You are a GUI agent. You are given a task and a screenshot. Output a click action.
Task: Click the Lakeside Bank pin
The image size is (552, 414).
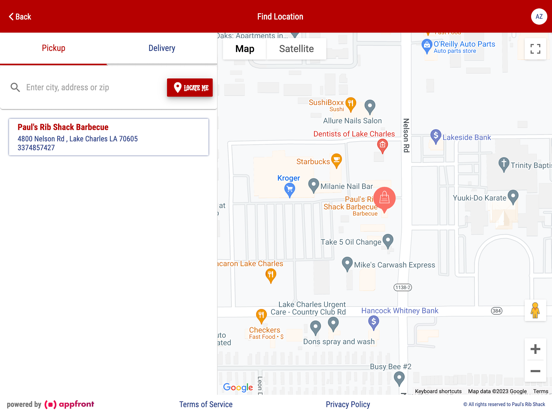pyautogui.click(x=435, y=136)
